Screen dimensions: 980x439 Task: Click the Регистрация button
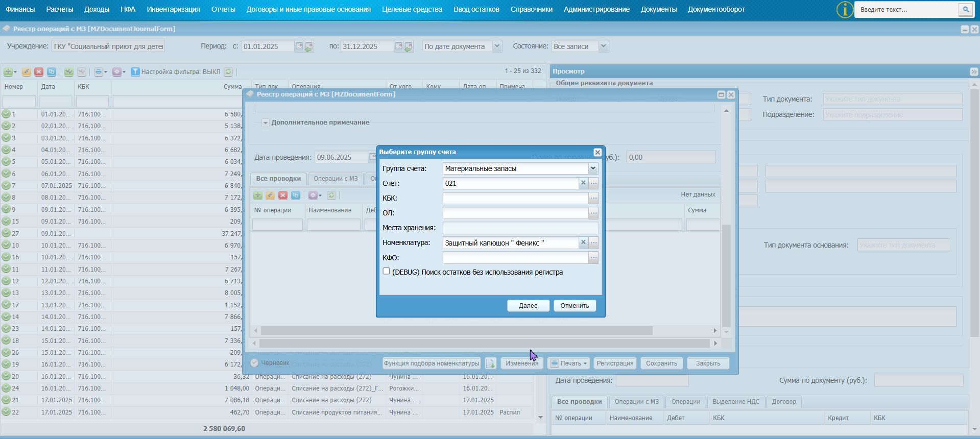[x=615, y=363]
